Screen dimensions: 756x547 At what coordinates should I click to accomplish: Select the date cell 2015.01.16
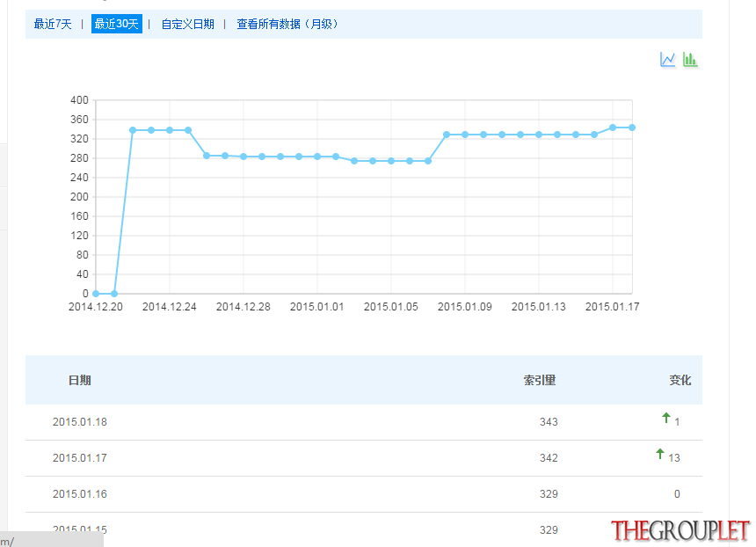point(79,494)
